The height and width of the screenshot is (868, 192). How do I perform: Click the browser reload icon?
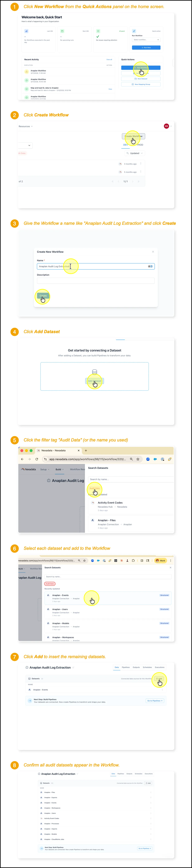[x=37, y=459]
